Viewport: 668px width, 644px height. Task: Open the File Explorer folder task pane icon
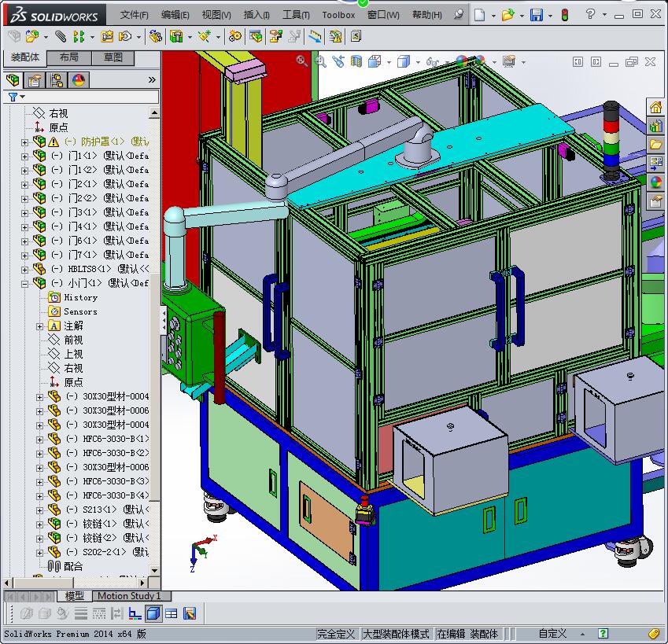point(656,145)
